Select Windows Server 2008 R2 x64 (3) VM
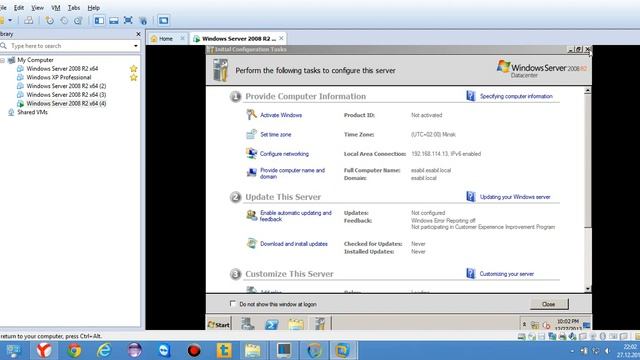The width and height of the screenshot is (640, 360). coord(66,95)
